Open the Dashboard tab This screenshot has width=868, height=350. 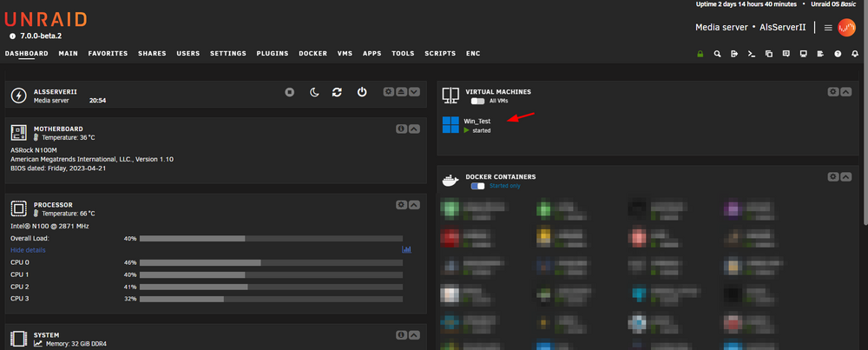click(x=27, y=54)
